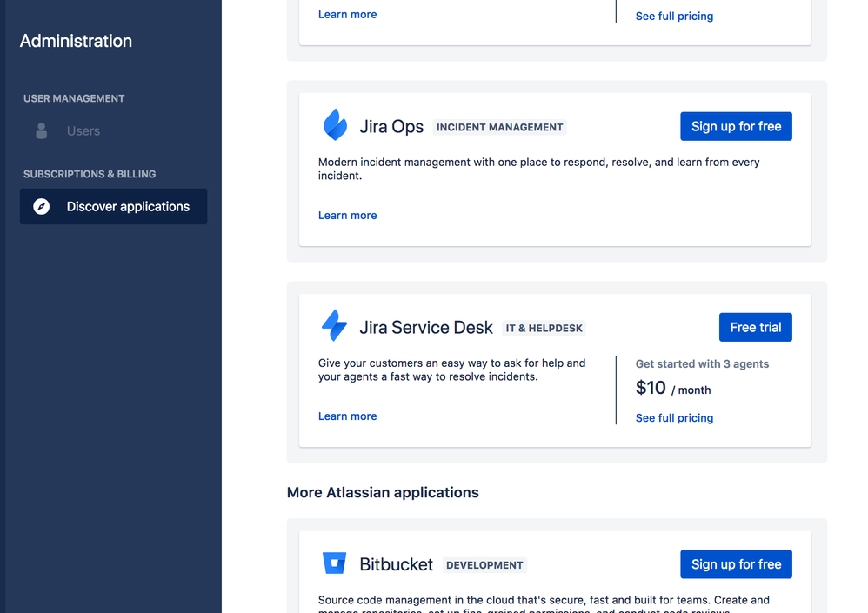Click the USER MANAGEMENT section label
This screenshot has height=613, width=868.
[74, 98]
